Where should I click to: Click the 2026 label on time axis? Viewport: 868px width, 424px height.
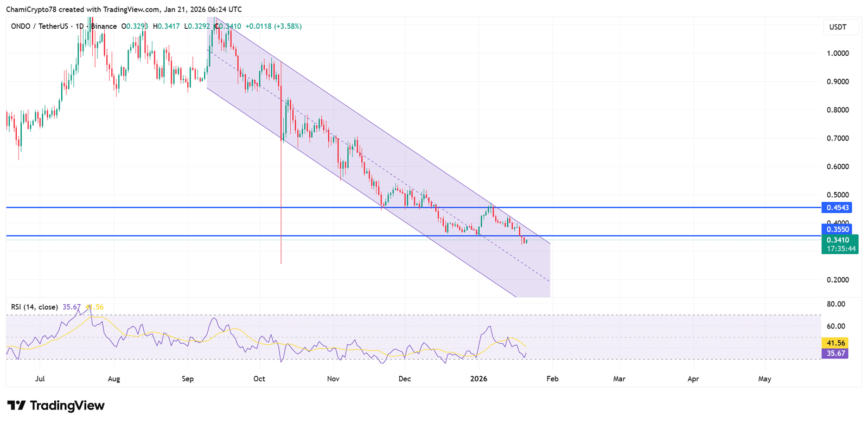[478, 378]
